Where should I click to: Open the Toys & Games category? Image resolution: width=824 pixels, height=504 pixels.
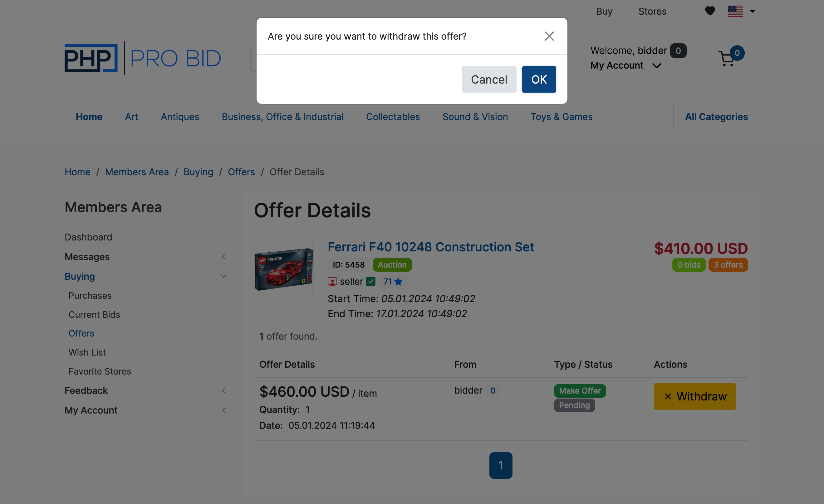coord(561,117)
